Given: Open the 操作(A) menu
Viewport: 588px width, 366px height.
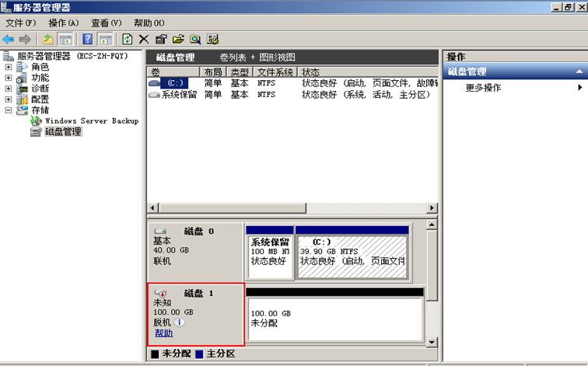Looking at the screenshot, I should point(64,23).
